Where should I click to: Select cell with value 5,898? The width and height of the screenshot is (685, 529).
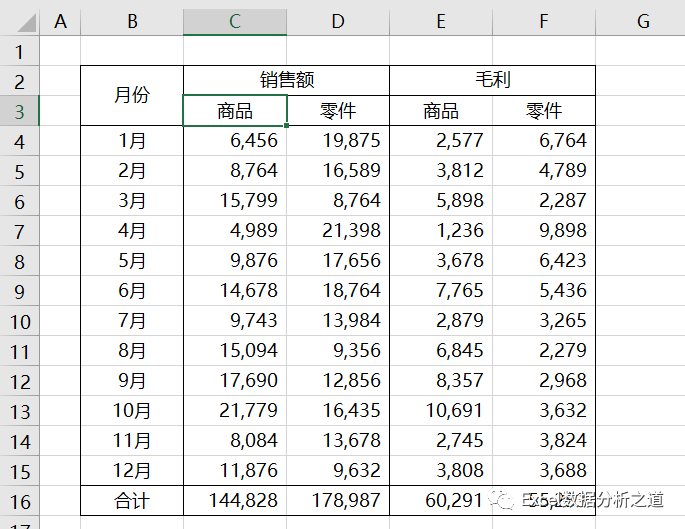[x=441, y=201]
